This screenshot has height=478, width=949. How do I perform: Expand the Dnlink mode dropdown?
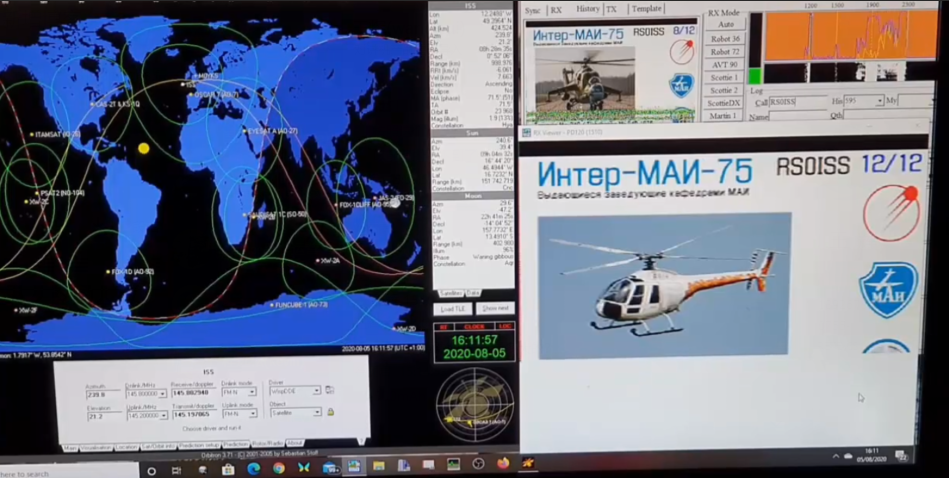pos(252,392)
